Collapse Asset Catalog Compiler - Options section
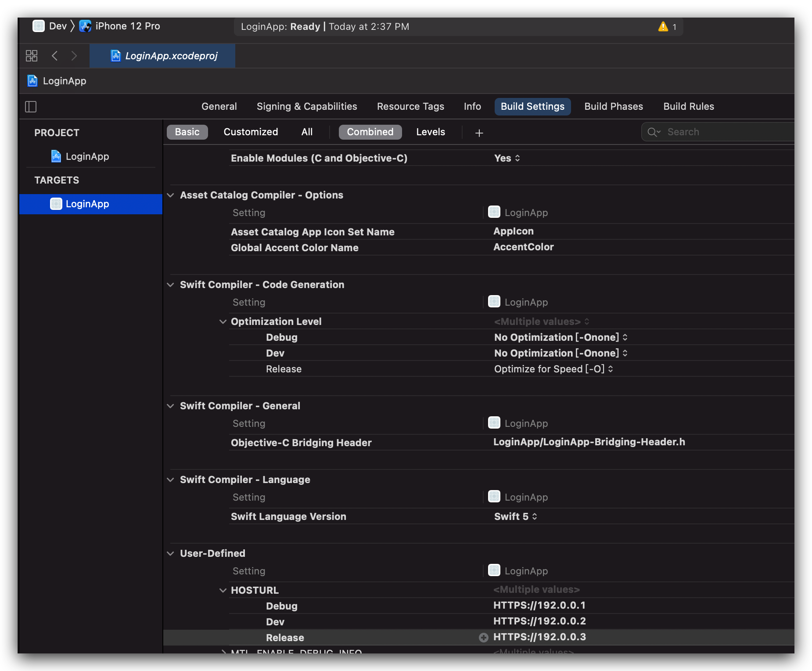Screen dimensions: 812x671 point(171,195)
